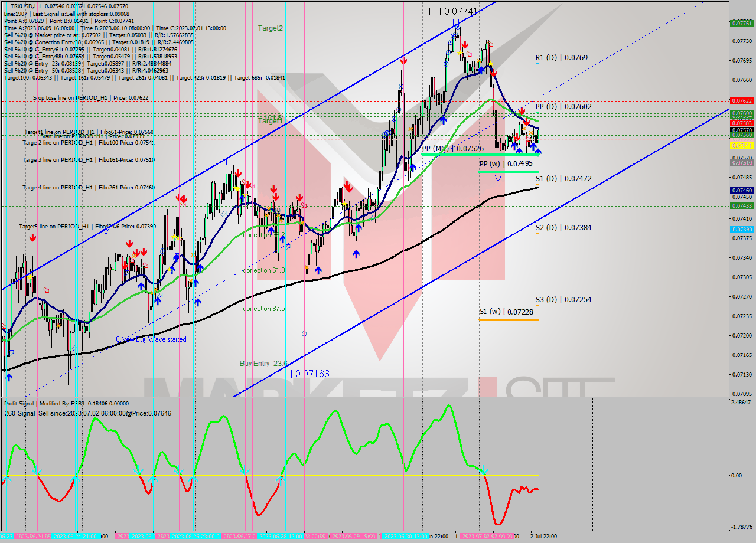This screenshot has width=756, height=543.
Task: Click the black 0.07570 current price tag
Action: point(742,130)
